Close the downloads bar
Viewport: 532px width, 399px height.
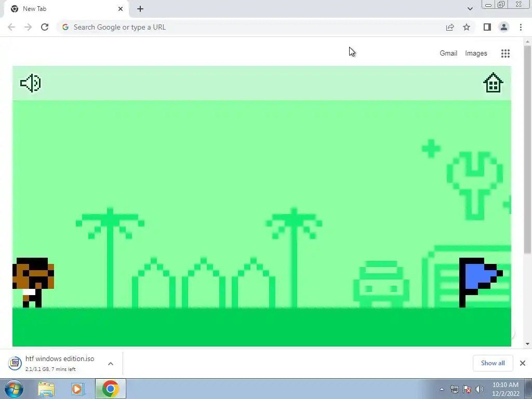point(523,363)
